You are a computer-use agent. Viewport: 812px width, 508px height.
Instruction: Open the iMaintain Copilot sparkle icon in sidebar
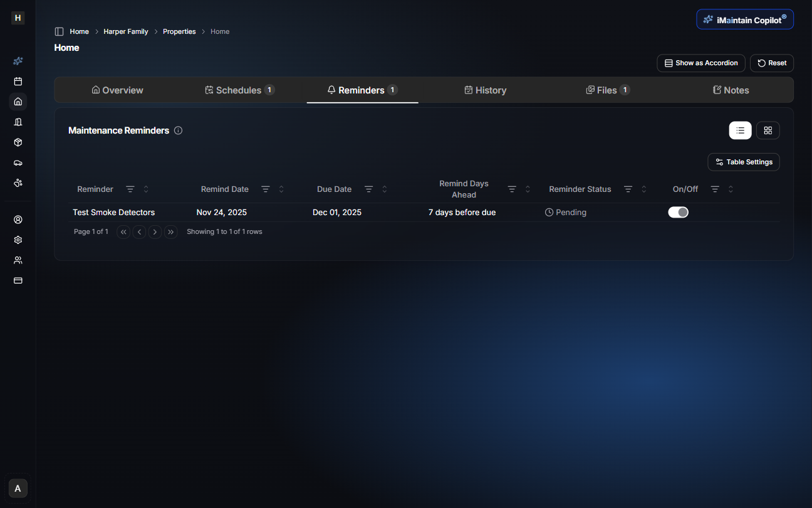tap(18, 61)
